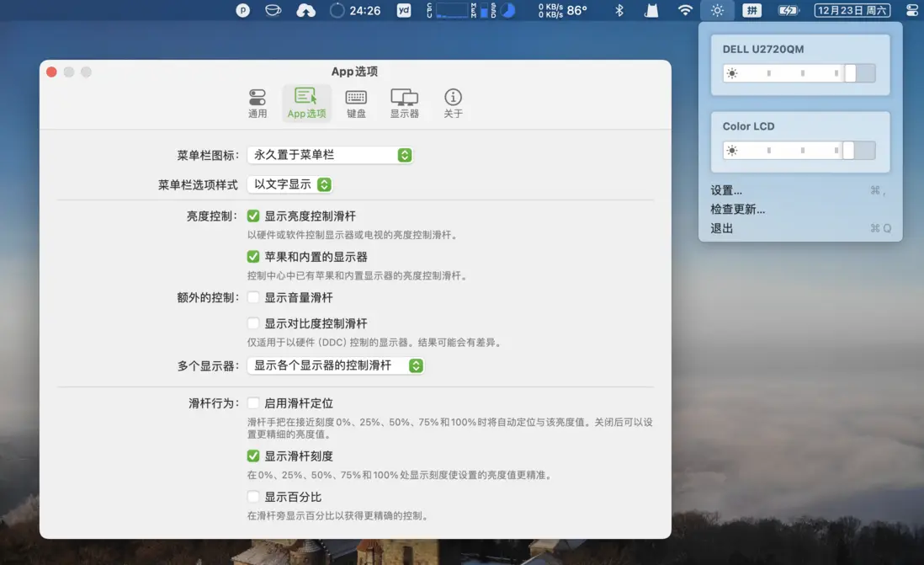
Task: Open the 通用 (General) preferences tab
Action: click(x=258, y=104)
